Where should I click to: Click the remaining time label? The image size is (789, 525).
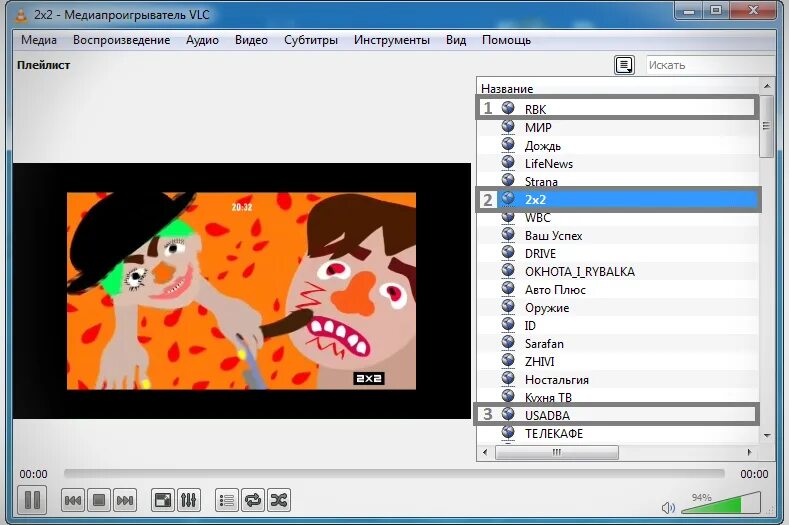tap(754, 474)
